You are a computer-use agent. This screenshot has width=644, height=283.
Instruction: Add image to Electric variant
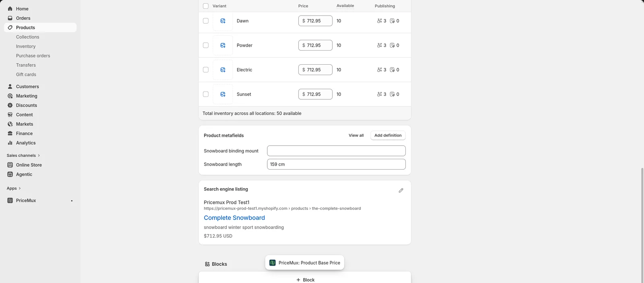point(223,70)
